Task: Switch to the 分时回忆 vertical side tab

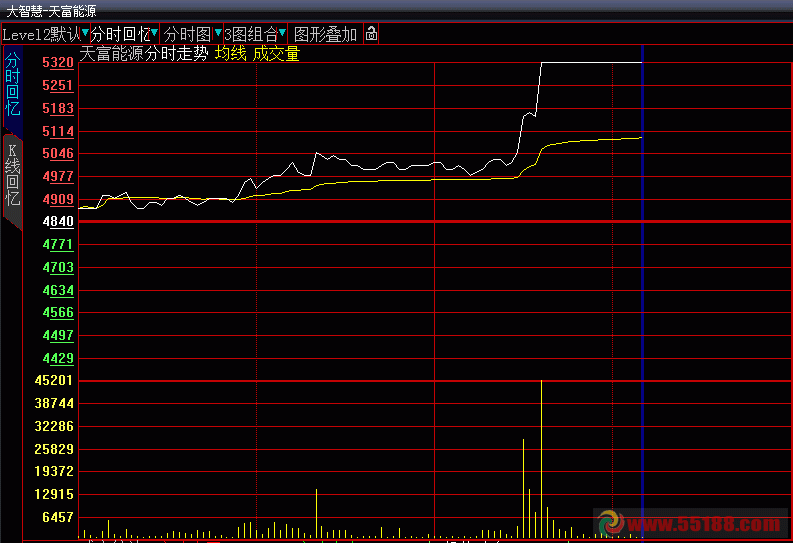Action: 13,84
